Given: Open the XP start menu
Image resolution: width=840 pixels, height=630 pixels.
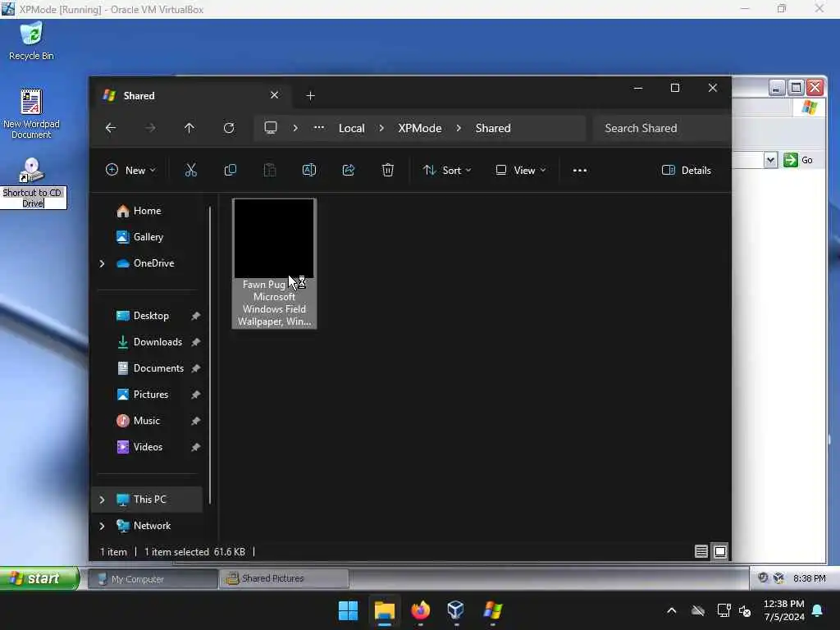Looking at the screenshot, I should 39,578.
